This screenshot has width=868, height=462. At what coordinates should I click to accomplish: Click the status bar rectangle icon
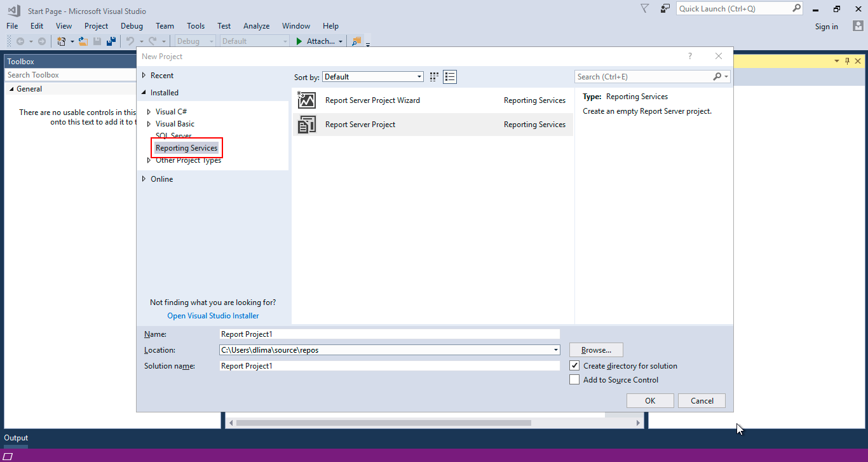tap(8, 456)
